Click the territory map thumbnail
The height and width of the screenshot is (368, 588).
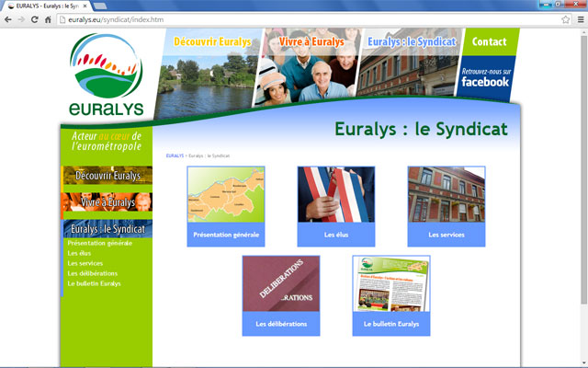[226, 194]
